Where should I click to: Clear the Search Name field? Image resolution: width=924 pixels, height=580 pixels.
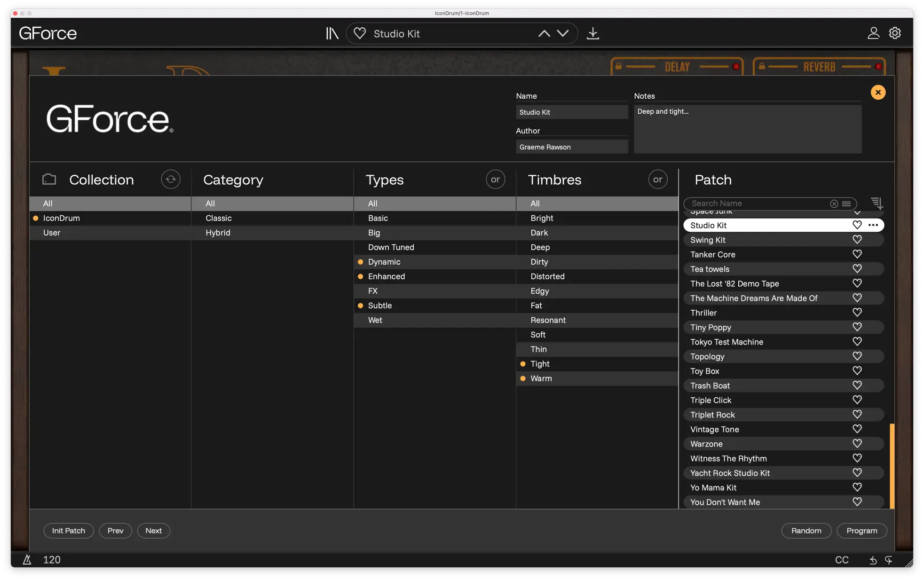[834, 204]
